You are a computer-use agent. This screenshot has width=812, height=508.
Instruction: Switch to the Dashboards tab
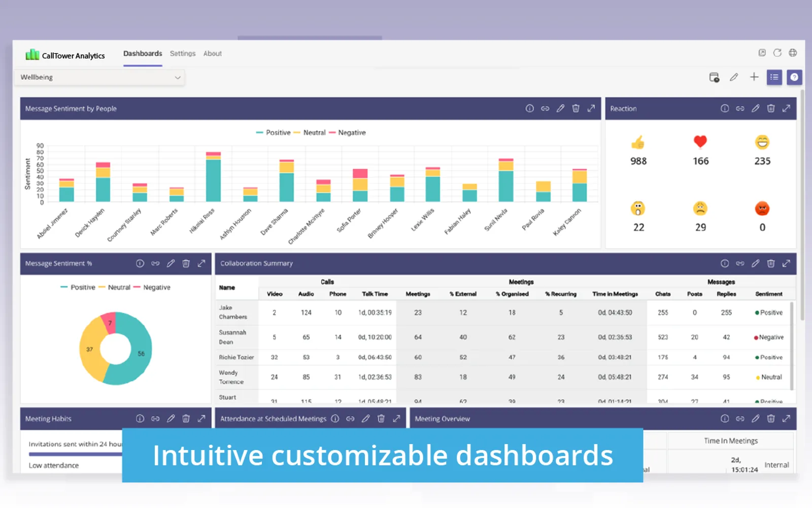143,53
